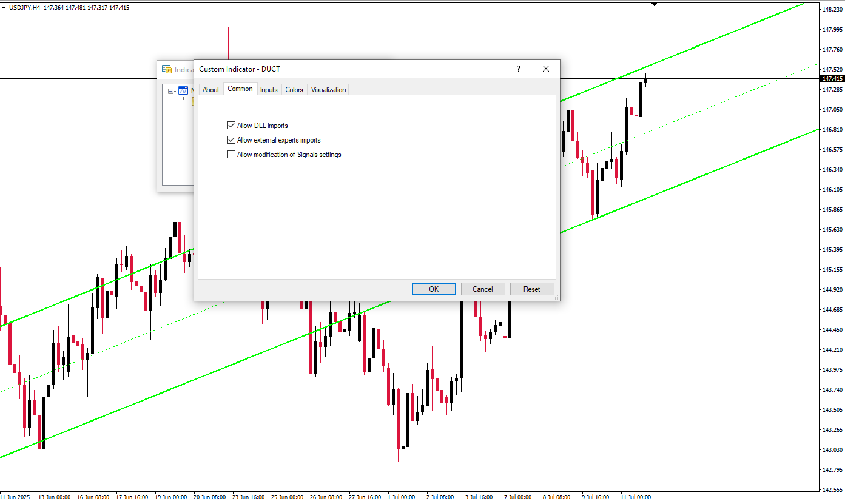Screen dimensions: 845x504
Task: Uncheck Allow external experts imports
Action: (x=231, y=140)
